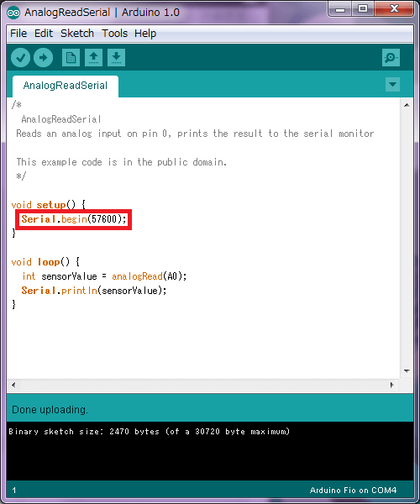420x504 pixels.
Task: Maximize the Arduino window
Action: (363, 8)
